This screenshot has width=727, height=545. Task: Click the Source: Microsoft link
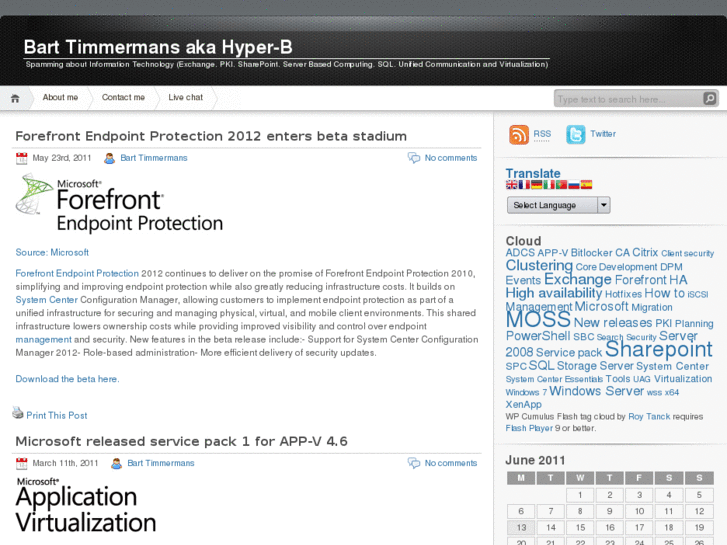(x=52, y=252)
